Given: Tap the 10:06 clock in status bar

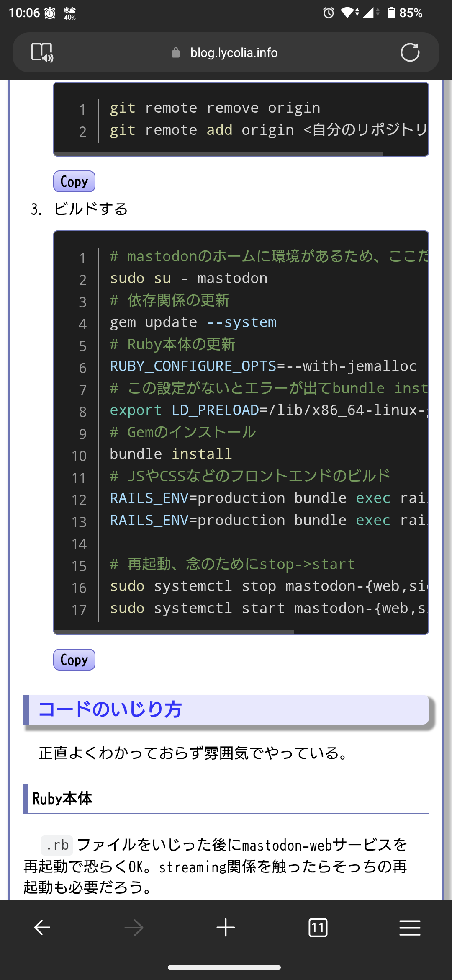Looking at the screenshot, I should click(24, 13).
